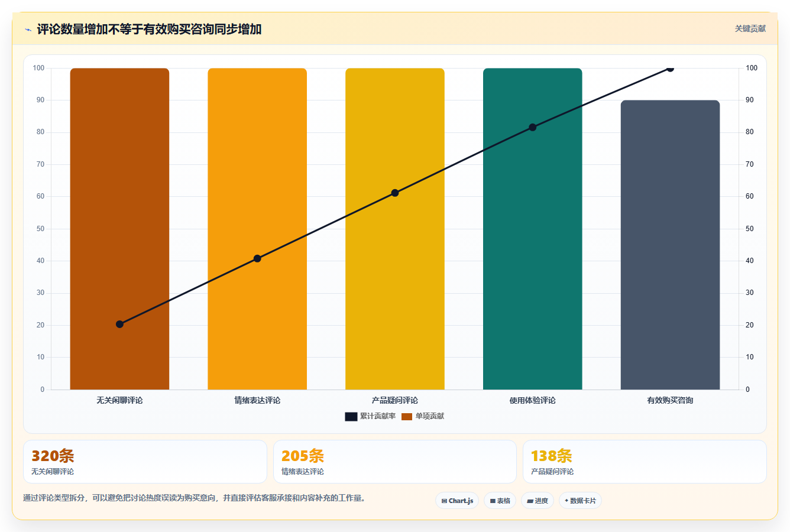Click the 产品疑问评论 yellow bar
Screen dimensions: 790x532
(395, 229)
